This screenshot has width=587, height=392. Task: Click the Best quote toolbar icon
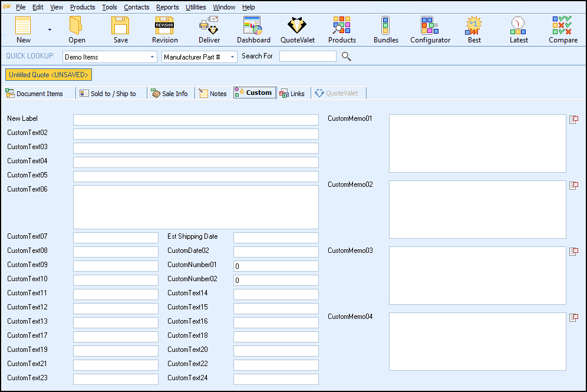pyautogui.click(x=474, y=30)
